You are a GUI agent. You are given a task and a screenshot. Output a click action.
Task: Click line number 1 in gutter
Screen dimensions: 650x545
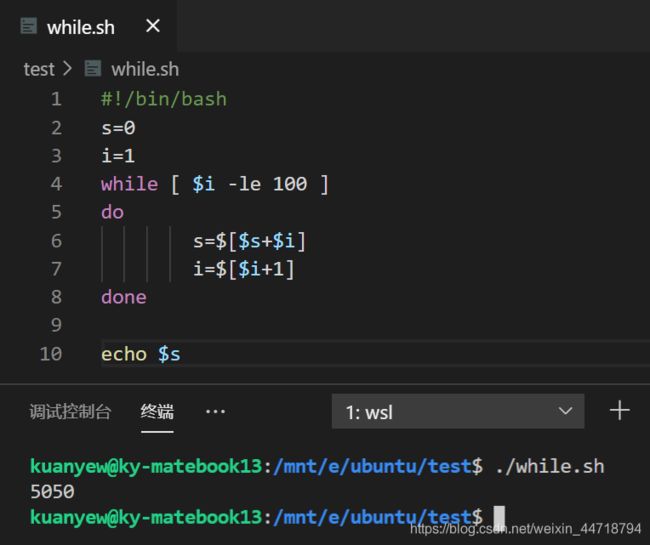coord(57,99)
